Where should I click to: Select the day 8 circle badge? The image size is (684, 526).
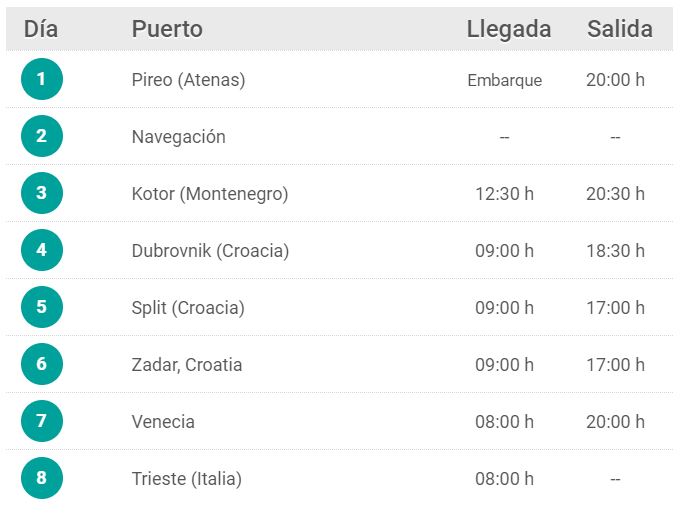point(41,478)
